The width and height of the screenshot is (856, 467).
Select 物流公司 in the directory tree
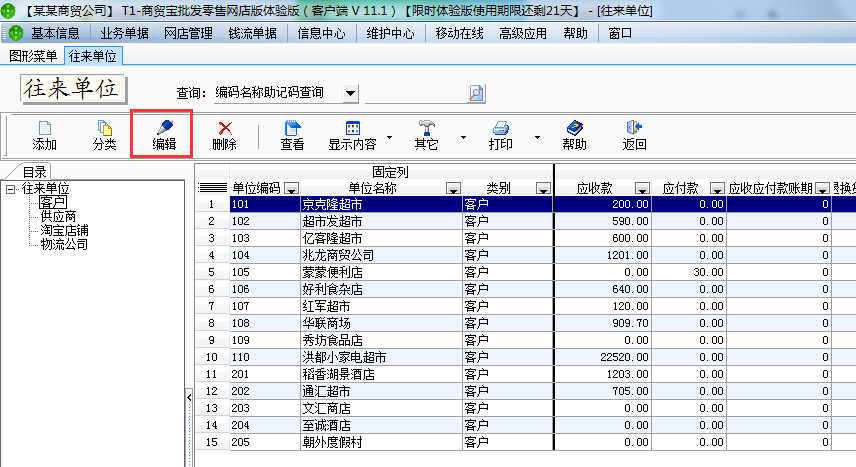[x=64, y=244]
